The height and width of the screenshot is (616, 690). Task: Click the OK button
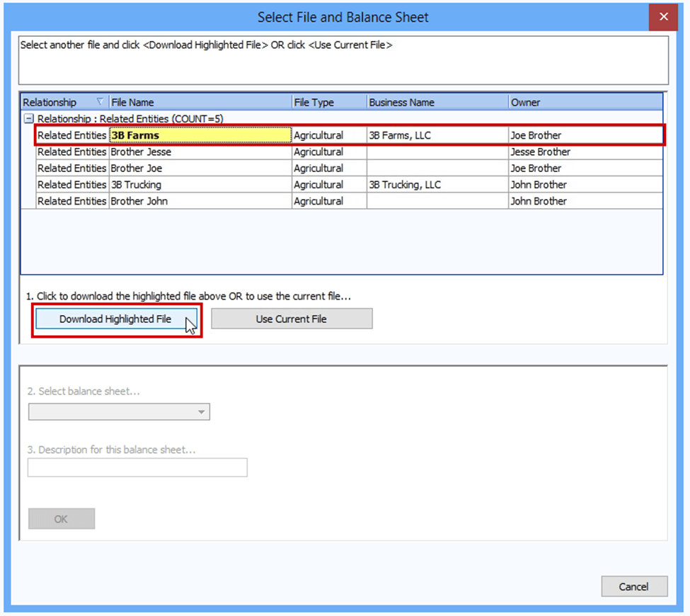click(62, 519)
